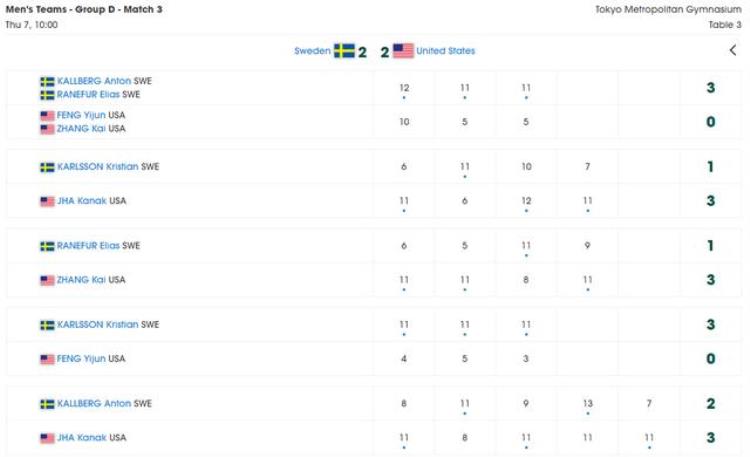This screenshot has width=750, height=457.
Task: Click the back chevron arrow
Action: click(x=732, y=50)
